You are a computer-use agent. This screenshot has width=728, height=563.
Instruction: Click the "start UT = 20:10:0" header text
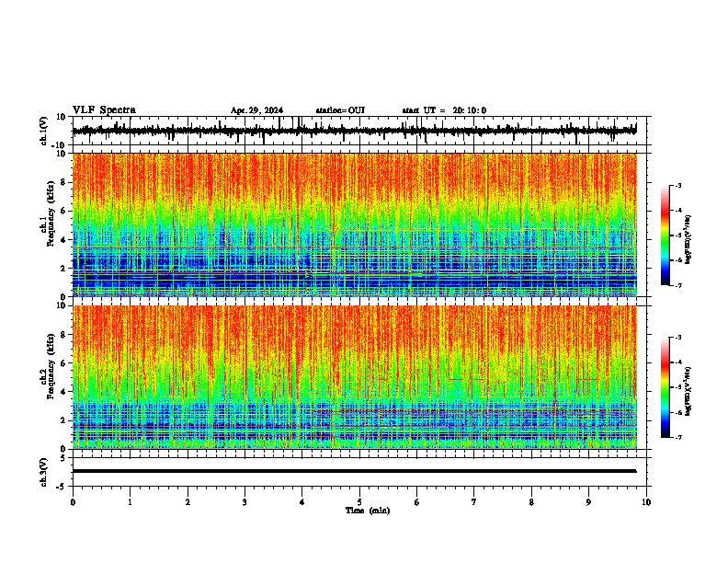tap(444, 110)
